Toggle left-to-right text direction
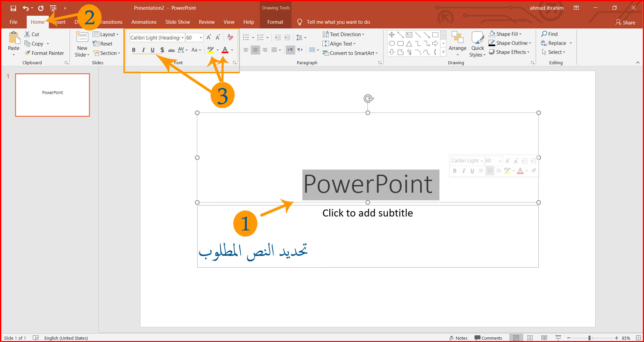Viewport: 644px width, 342px height. 290,50
